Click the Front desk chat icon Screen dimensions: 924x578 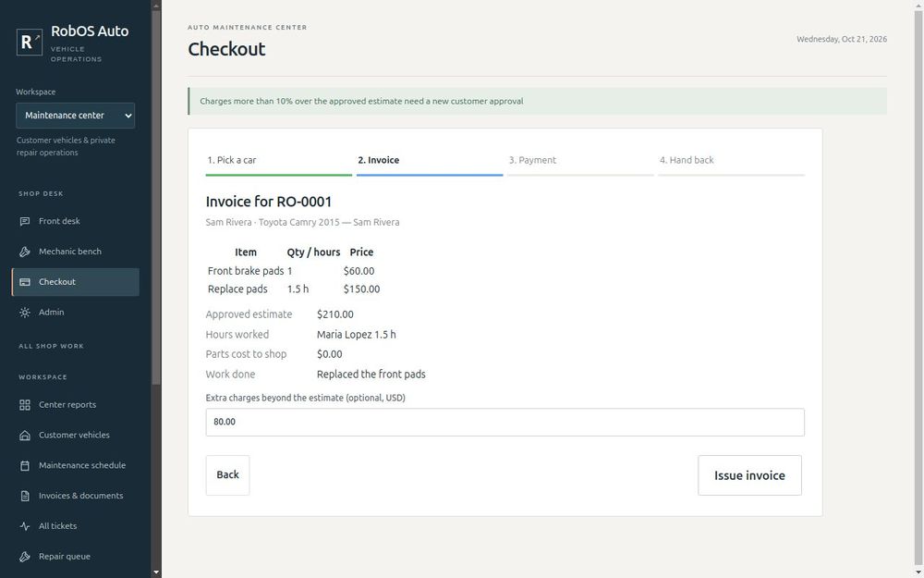tap(25, 221)
